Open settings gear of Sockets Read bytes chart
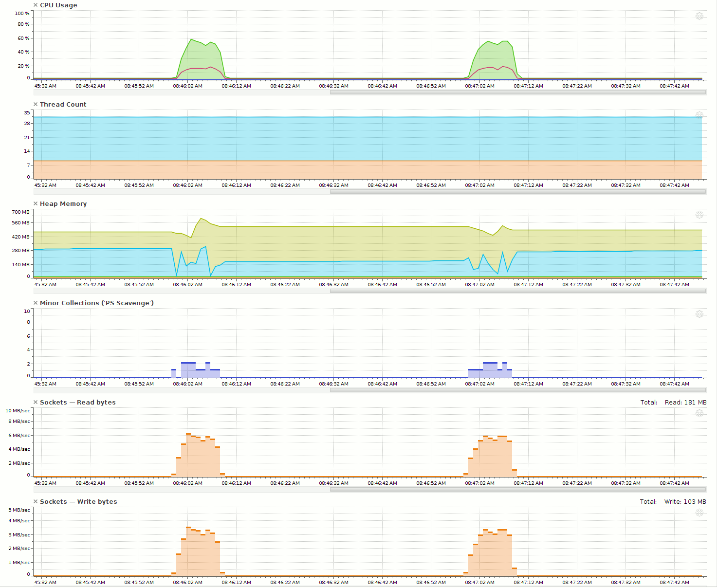This screenshot has height=588, width=717. (x=699, y=413)
